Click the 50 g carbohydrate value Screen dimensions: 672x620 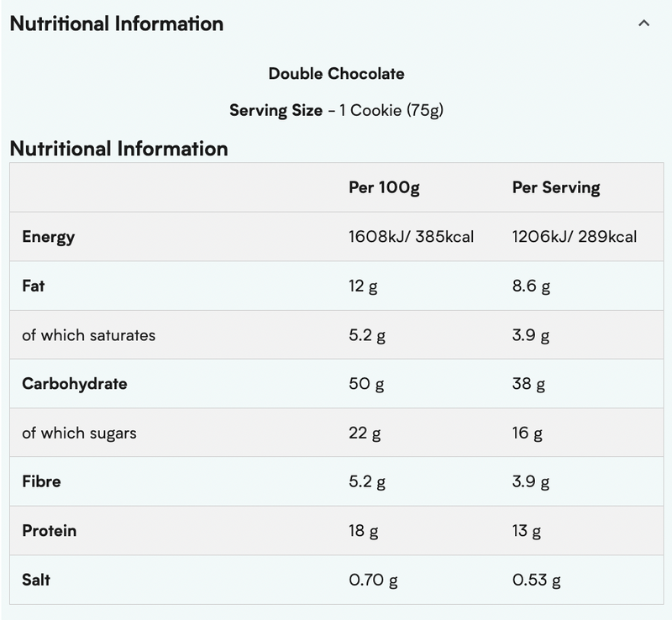(x=366, y=385)
